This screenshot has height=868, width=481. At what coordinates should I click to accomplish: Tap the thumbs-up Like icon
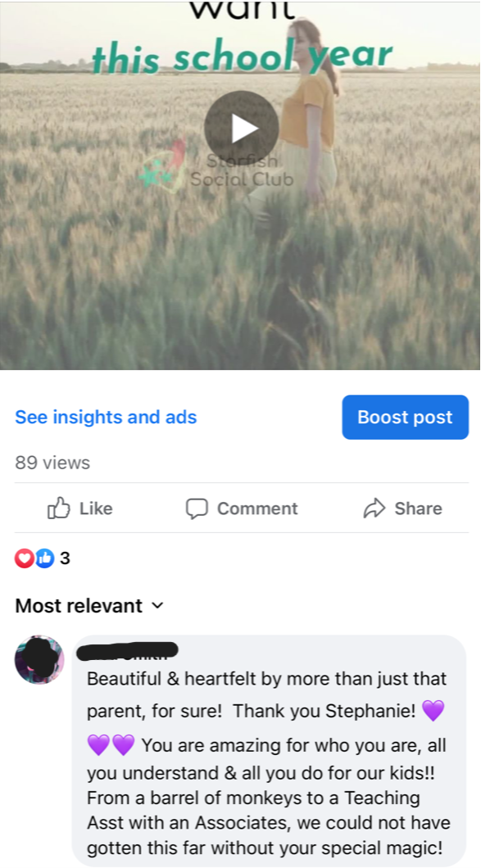tap(59, 508)
